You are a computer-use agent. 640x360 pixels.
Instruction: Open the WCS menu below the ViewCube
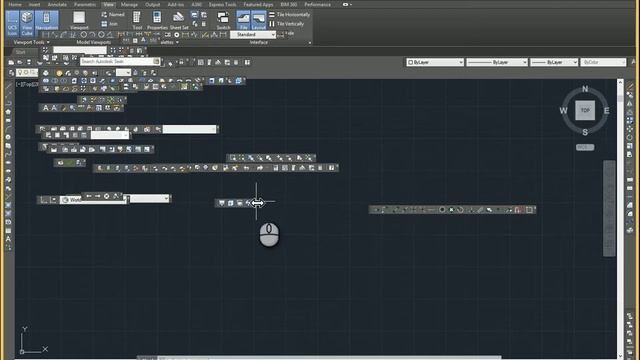(585, 147)
